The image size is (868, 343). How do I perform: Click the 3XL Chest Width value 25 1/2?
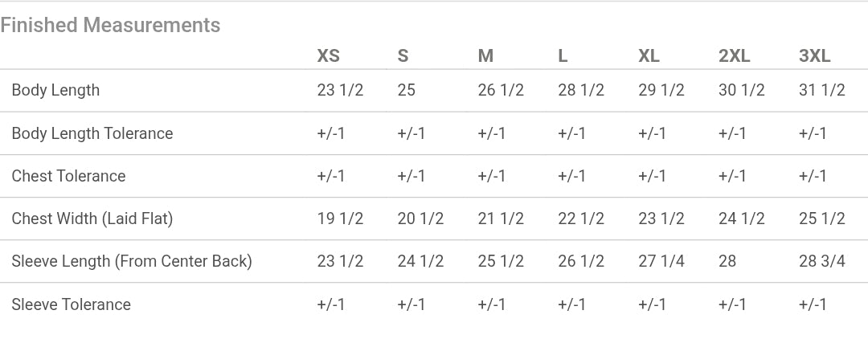(821, 218)
